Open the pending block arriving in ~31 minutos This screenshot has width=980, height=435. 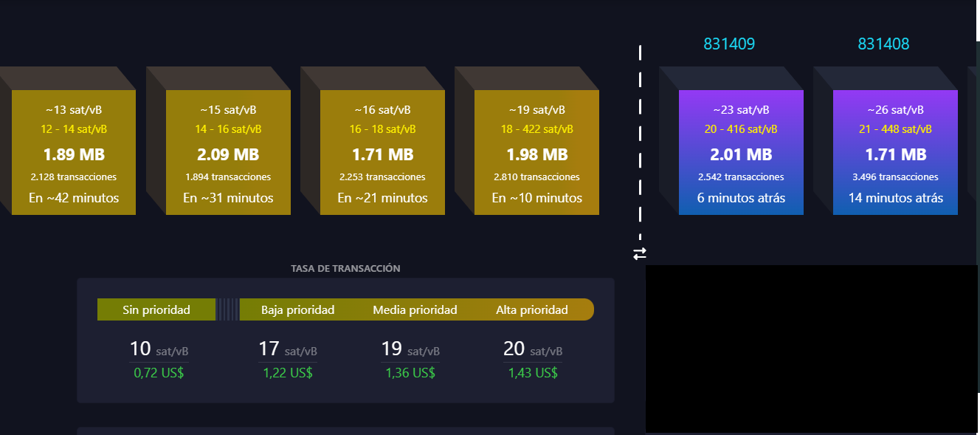click(x=228, y=152)
